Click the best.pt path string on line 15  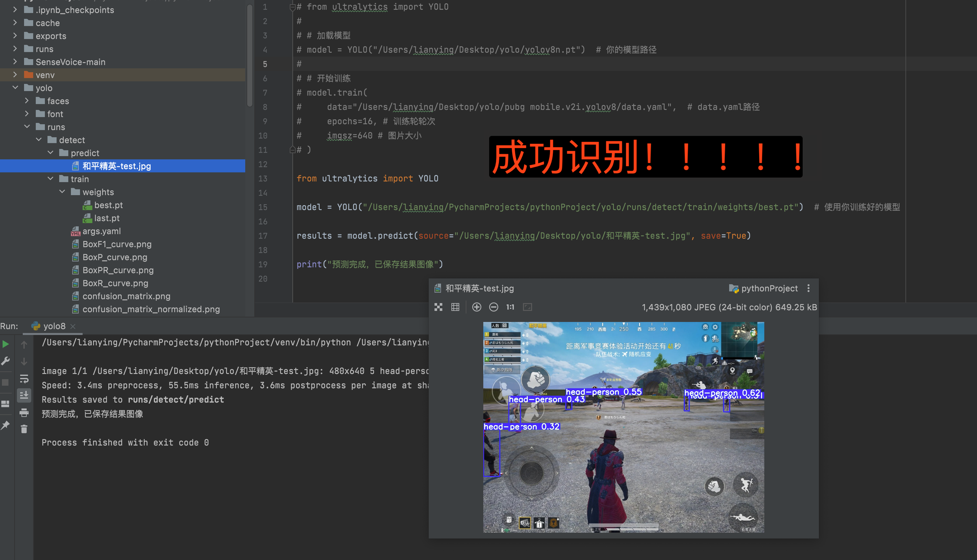pos(581,207)
